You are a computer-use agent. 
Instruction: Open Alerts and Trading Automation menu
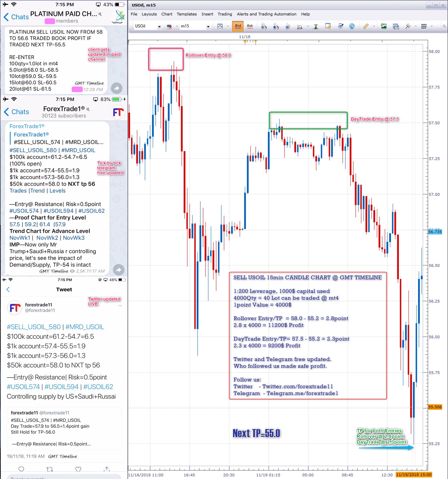(267, 14)
